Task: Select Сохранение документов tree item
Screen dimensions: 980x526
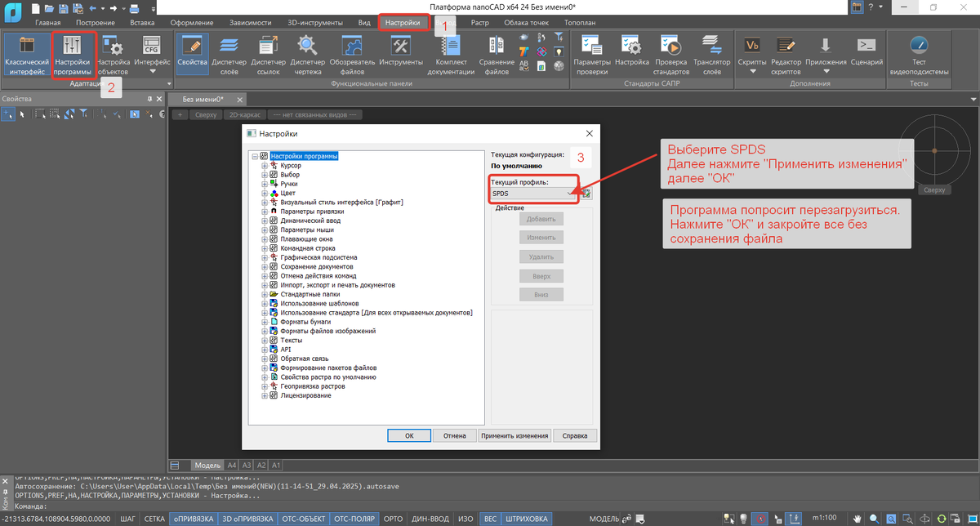Action: tap(317, 266)
